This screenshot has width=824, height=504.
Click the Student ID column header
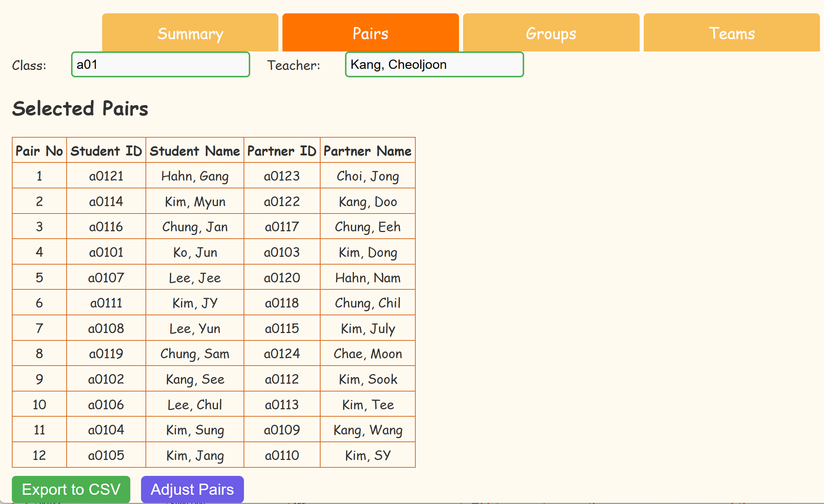click(x=106, y=151)
